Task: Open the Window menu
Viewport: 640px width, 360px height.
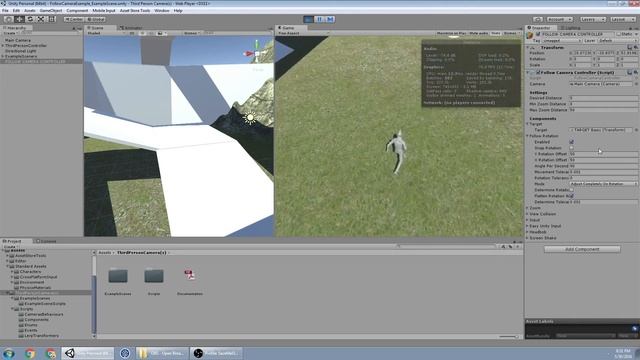Action: [162, 11]
